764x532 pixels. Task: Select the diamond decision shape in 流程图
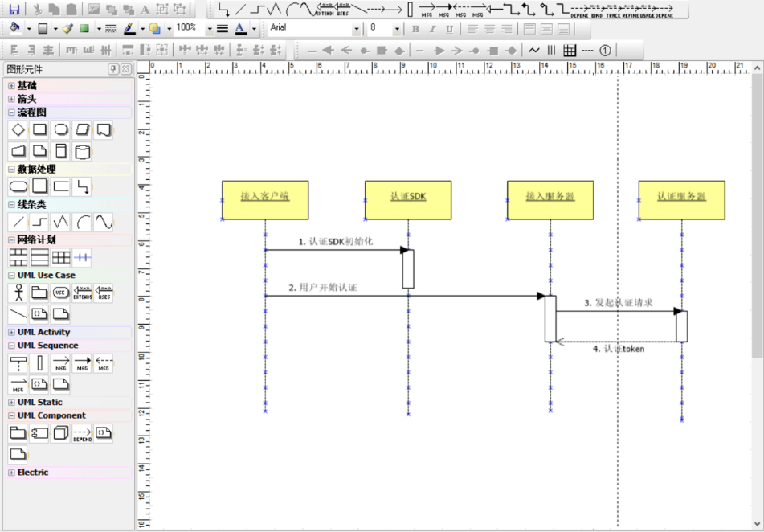[18, 129]
